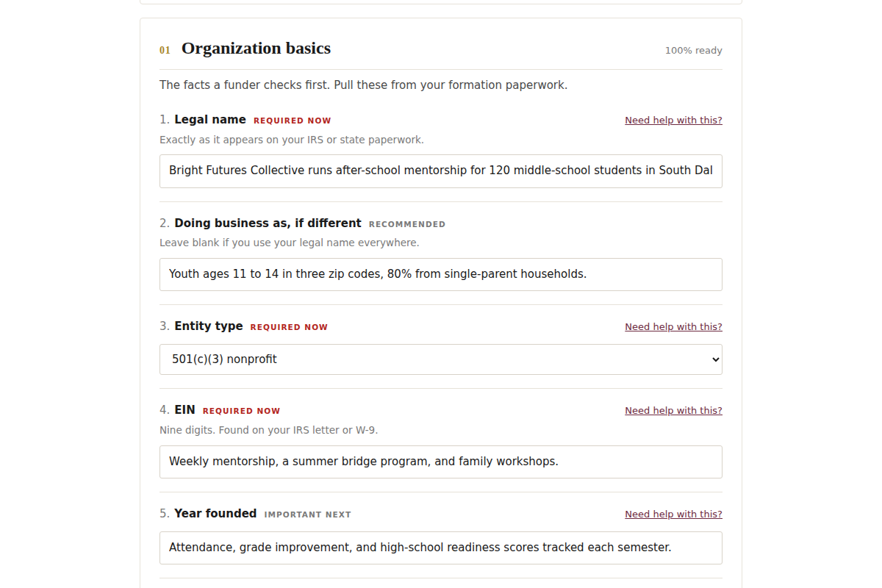Click the REQUIRED NOW tag beside Legal name

tap(293, 121)
